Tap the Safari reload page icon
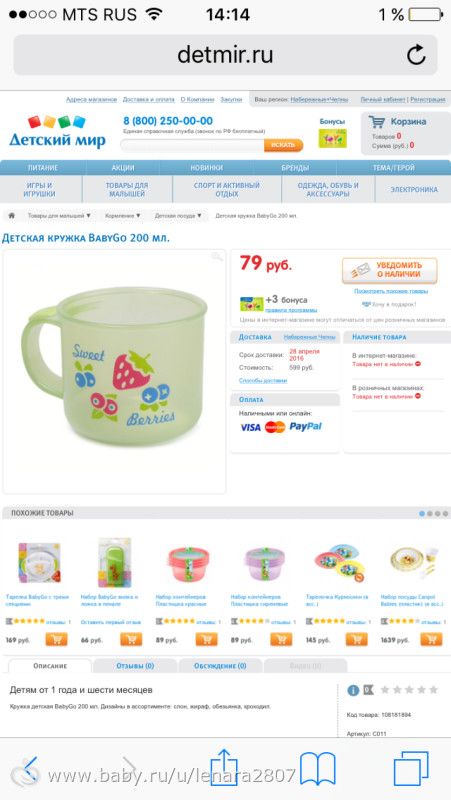451x800 pixels. [416, 55]
